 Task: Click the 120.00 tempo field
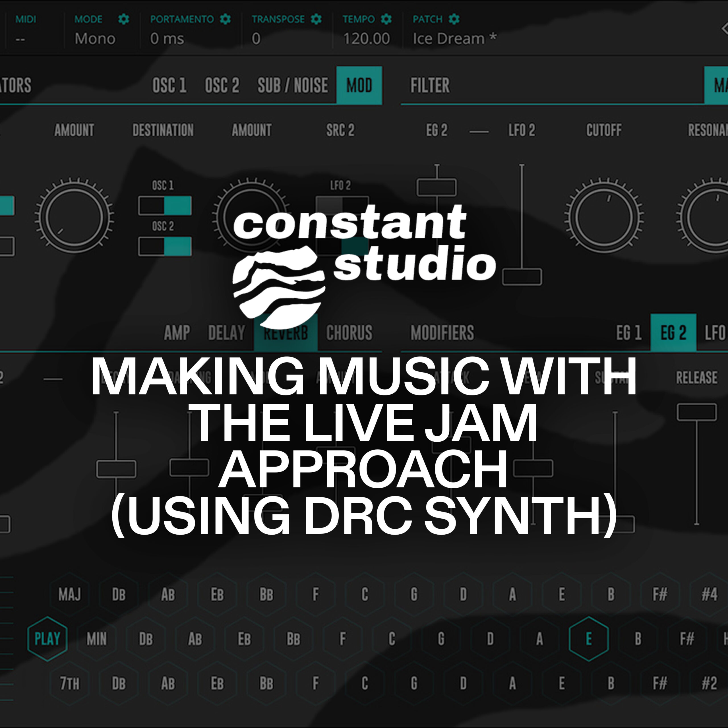click(366, 38)
